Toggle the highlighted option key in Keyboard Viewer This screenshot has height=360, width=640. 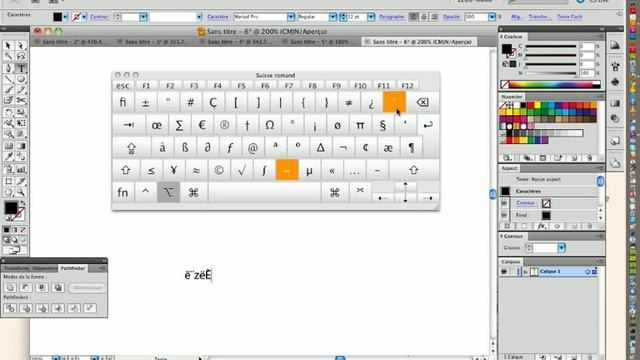[168, 192]
